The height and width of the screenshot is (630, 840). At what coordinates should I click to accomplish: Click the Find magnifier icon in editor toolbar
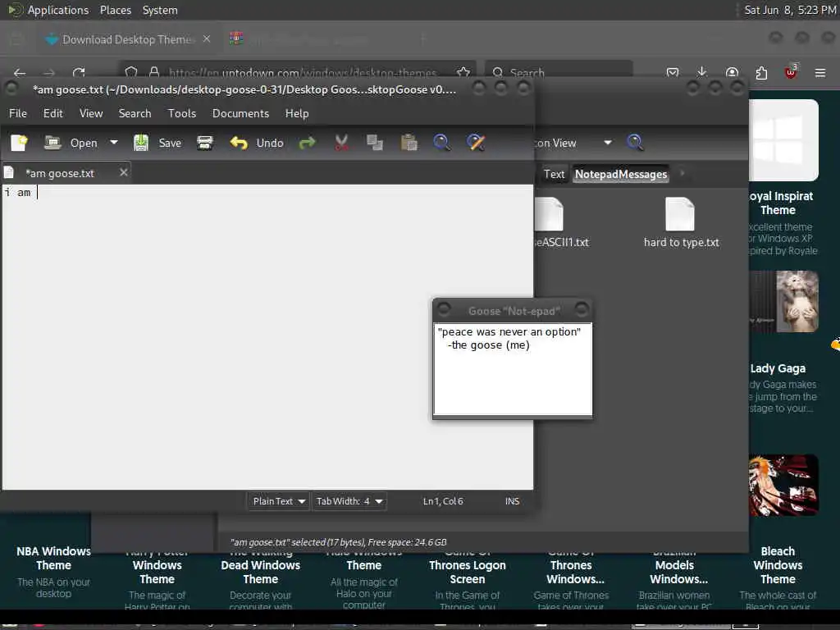pyautogui.click(x=441, y=143)
